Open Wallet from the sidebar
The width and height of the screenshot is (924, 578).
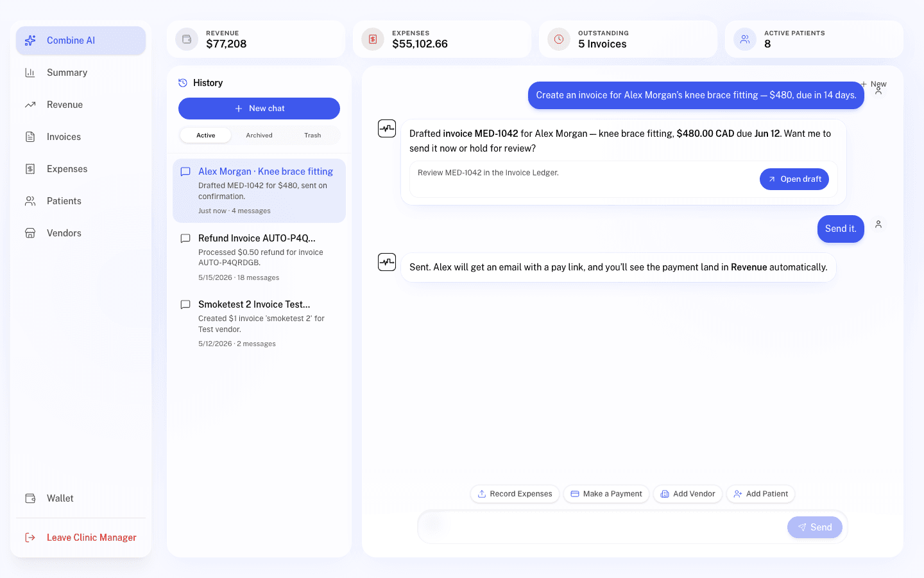click(x=81, y=498)
